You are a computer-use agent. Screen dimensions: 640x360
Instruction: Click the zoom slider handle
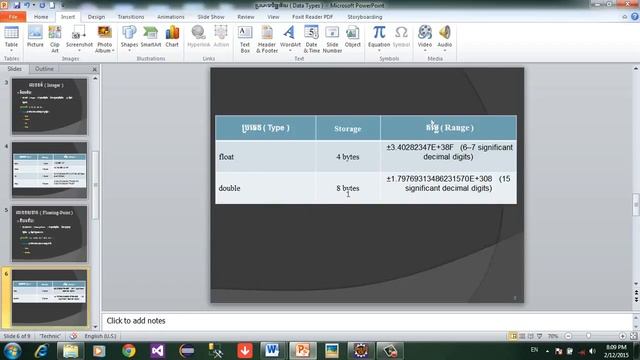(x=588, y=336)
